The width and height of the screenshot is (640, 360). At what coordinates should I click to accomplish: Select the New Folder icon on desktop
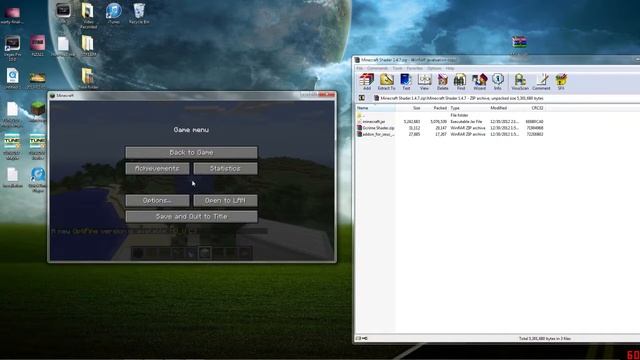coord(88,79)
